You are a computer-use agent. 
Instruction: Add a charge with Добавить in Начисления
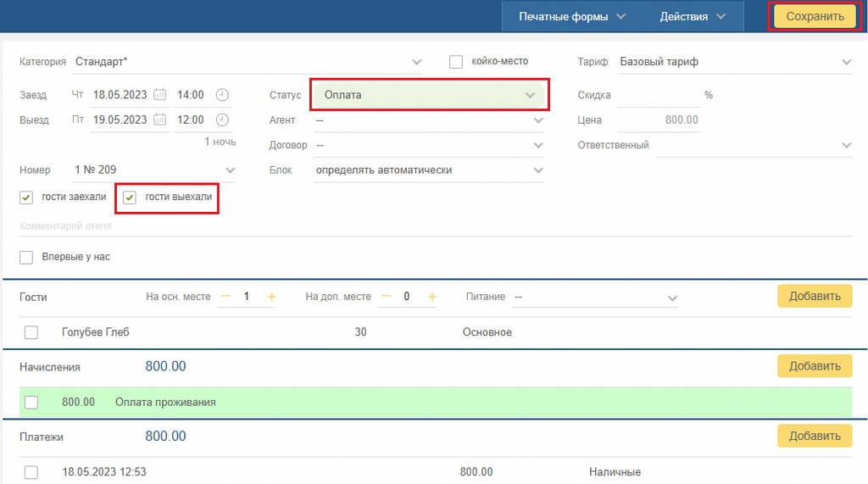pyautogui.click(x=815, y=366)
